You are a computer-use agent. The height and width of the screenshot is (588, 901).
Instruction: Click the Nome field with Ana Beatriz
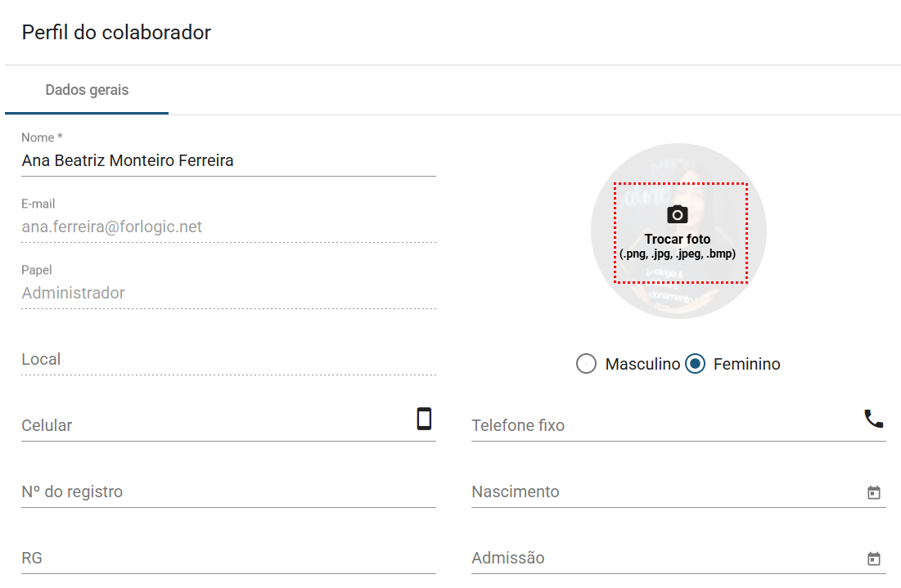pyautogui.click(x=228, y=161)
